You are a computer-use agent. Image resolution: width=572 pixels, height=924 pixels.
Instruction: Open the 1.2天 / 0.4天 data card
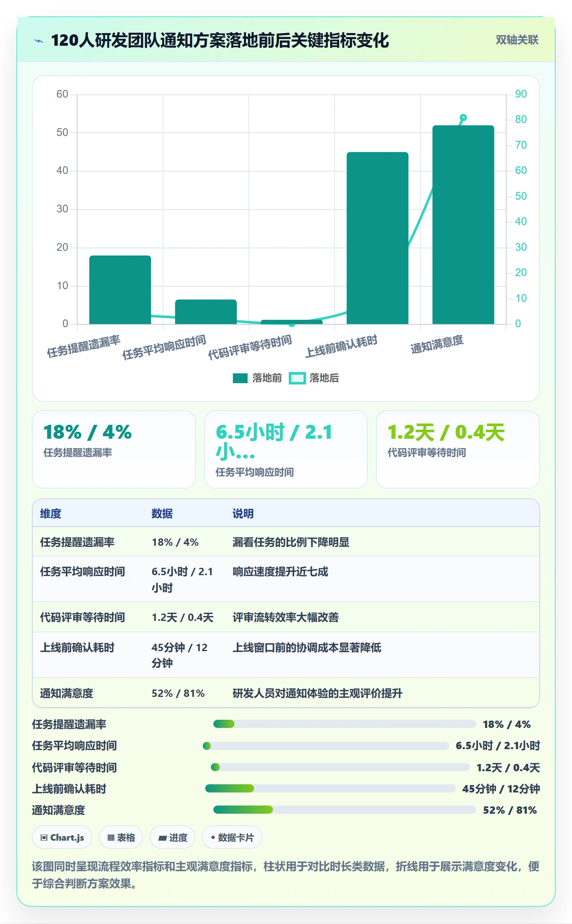pos(458,449)
